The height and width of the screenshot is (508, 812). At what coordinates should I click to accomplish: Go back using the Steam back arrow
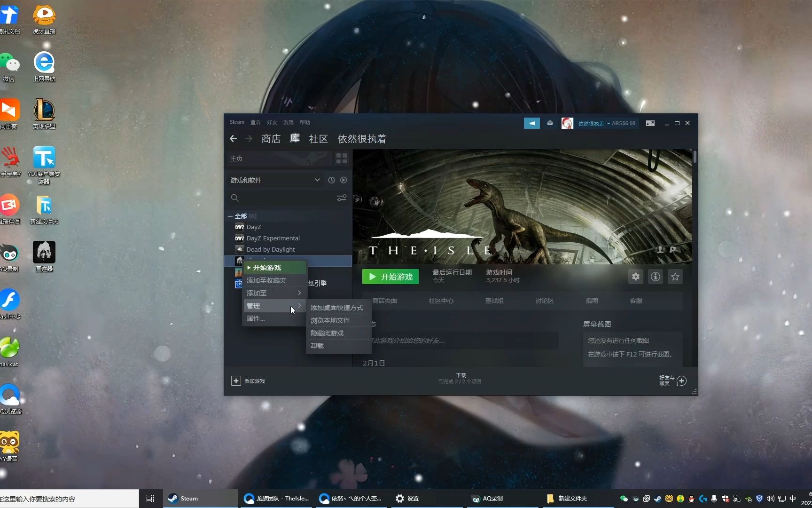[x=233, y=139]
